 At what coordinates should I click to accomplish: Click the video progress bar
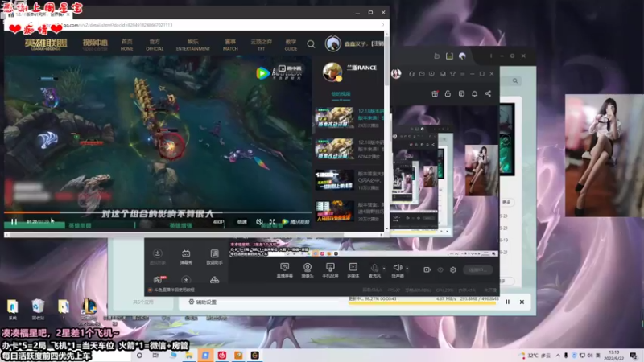pos(158,212)
